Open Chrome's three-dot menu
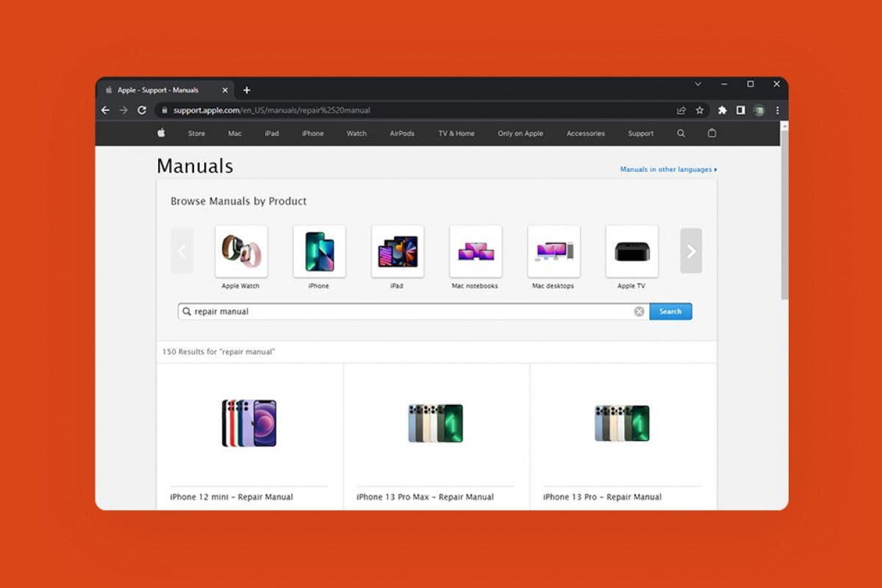 (x=777, y=110)
